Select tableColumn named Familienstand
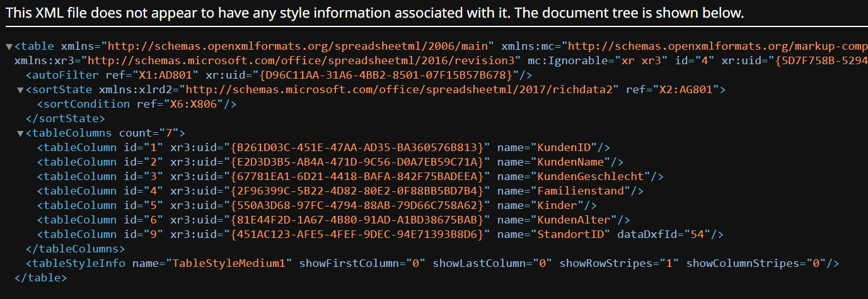Image resolution: width=868 pixels, height=299 pixels. (340, 191)
